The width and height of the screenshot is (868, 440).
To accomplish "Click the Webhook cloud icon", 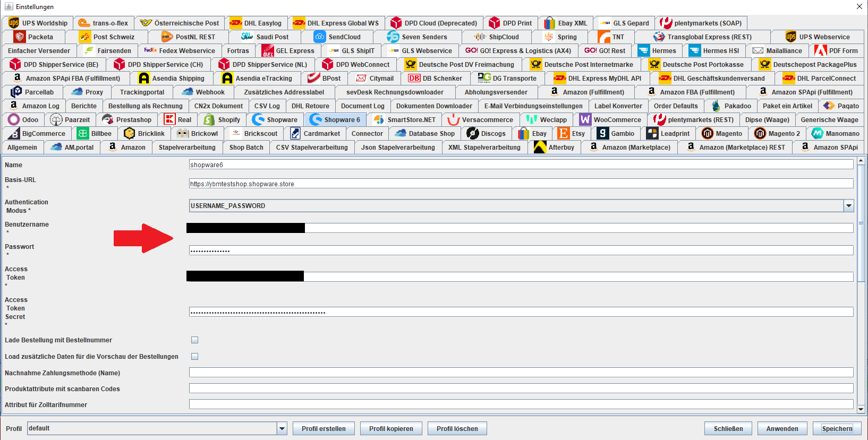I will 188,92.
